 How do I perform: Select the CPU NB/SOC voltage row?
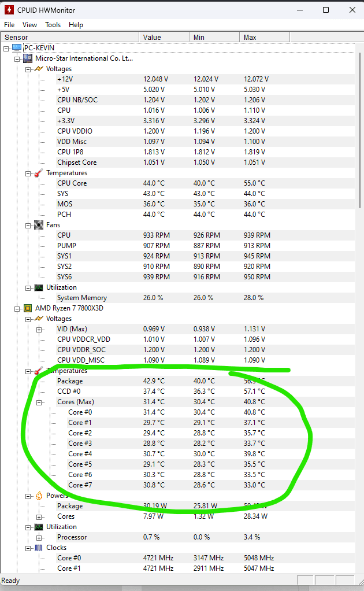205,100
